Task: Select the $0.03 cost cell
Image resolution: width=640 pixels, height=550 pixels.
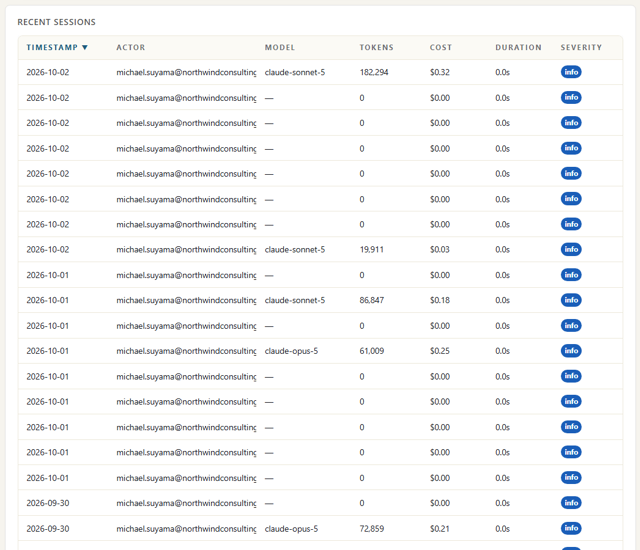Action: point(440,249)
